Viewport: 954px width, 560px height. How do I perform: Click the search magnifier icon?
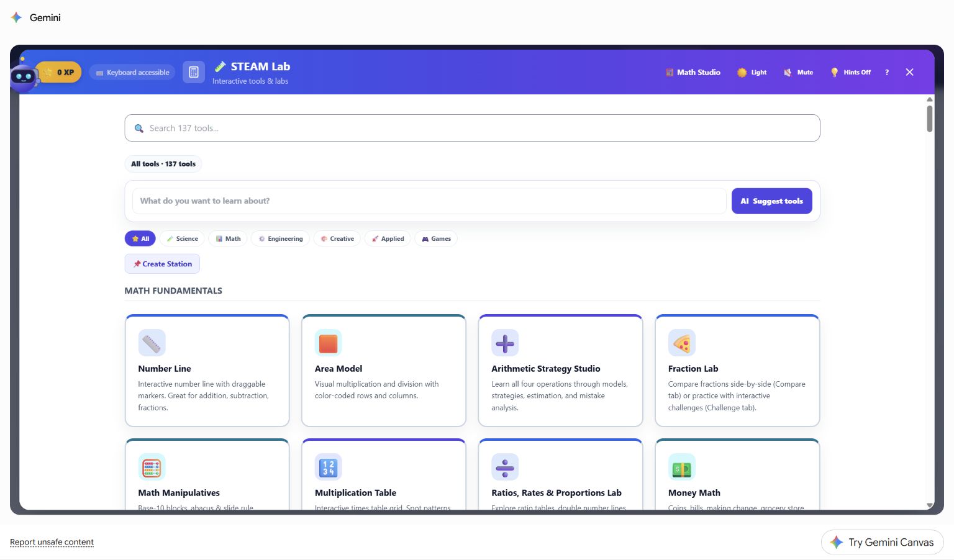click(139, 129)
